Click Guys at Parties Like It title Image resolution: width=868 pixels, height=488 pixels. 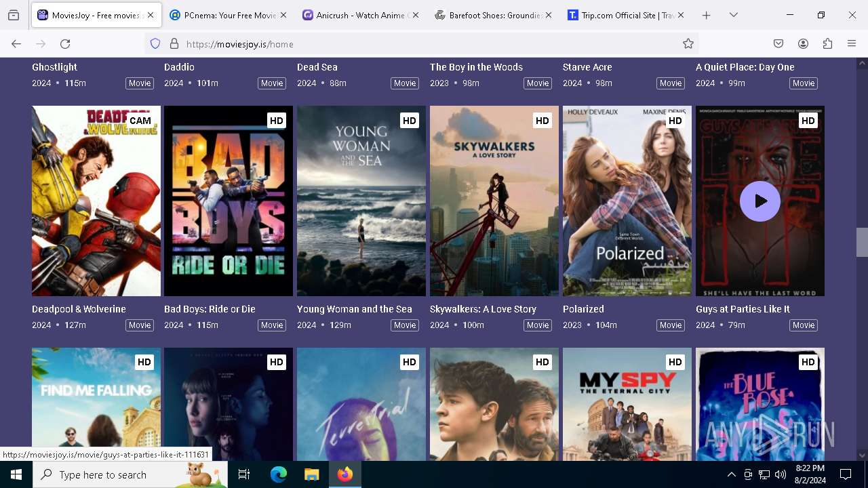click(x=743, y=309)
